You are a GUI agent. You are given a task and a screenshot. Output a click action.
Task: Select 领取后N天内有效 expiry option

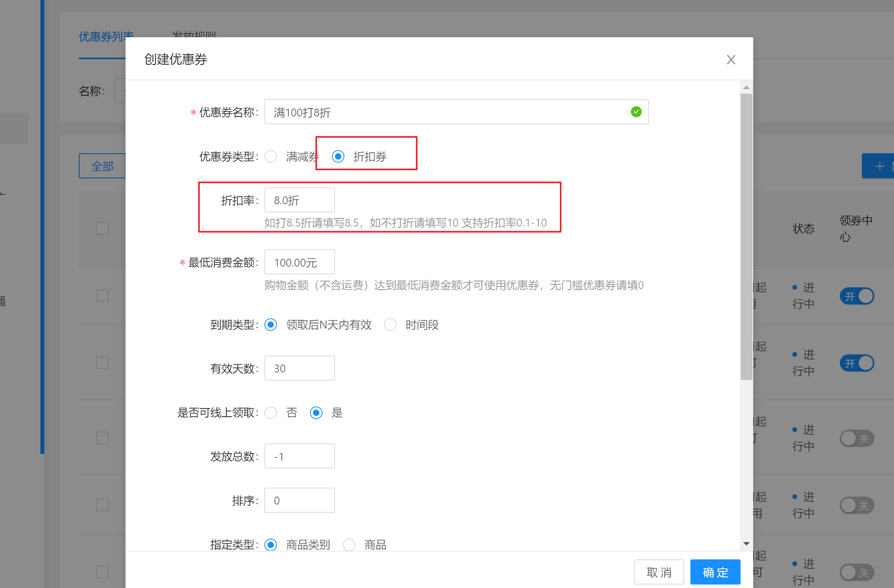tap(271, 325)
